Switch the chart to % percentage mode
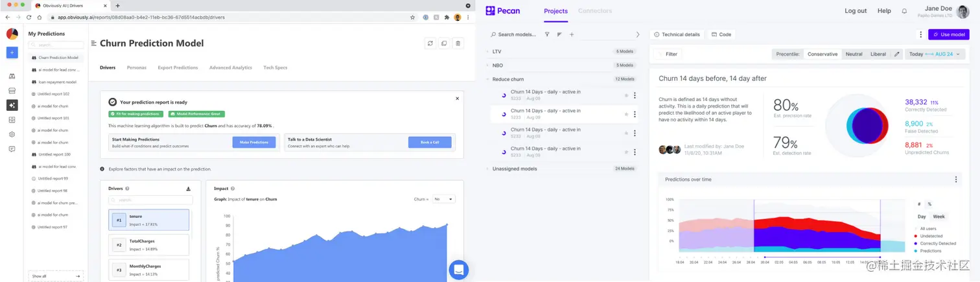This screenshot has height=282, width=980. (929, 204)
